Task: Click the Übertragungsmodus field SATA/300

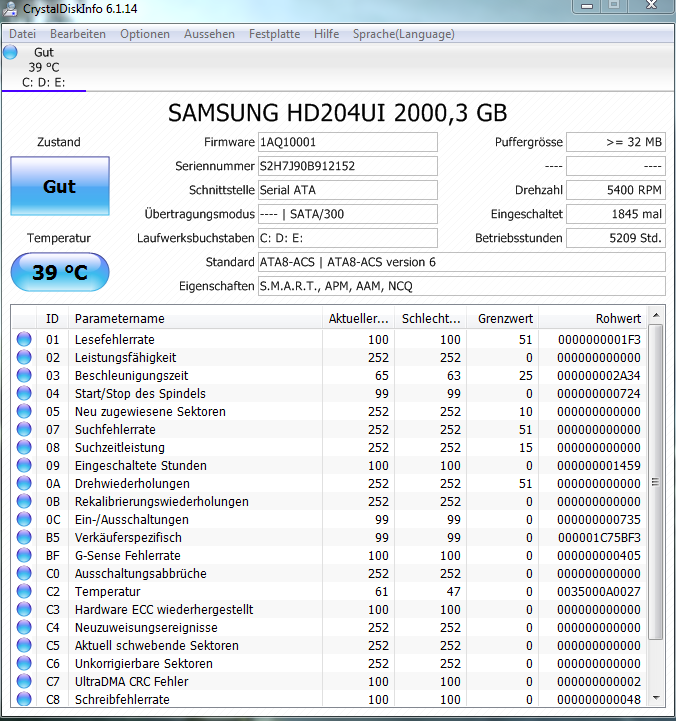Action: (348, 214)
